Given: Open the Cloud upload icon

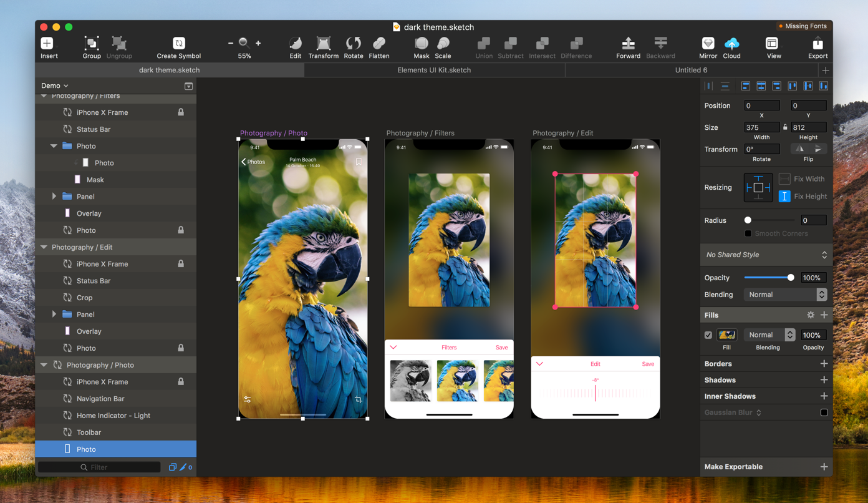Looking at the screenshot, I should [731, 44].
